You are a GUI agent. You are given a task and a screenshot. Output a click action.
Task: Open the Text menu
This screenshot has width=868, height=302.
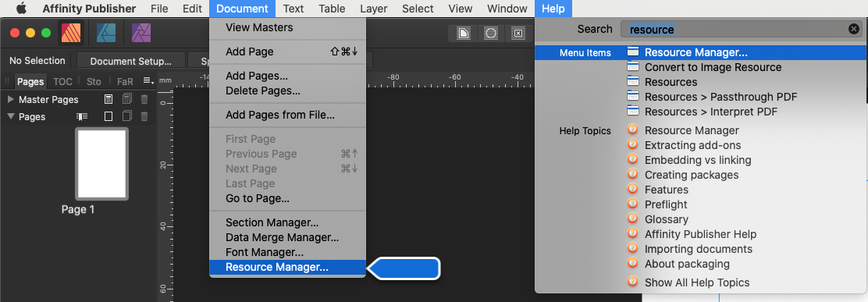click(x=293, y=9)
